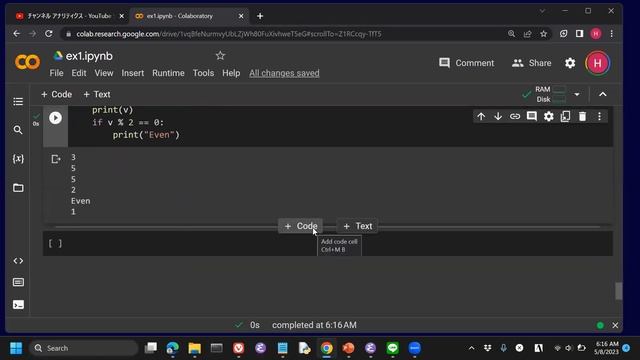Mirror cell in tab icon
Screen dimensions: 640x360
565,116
